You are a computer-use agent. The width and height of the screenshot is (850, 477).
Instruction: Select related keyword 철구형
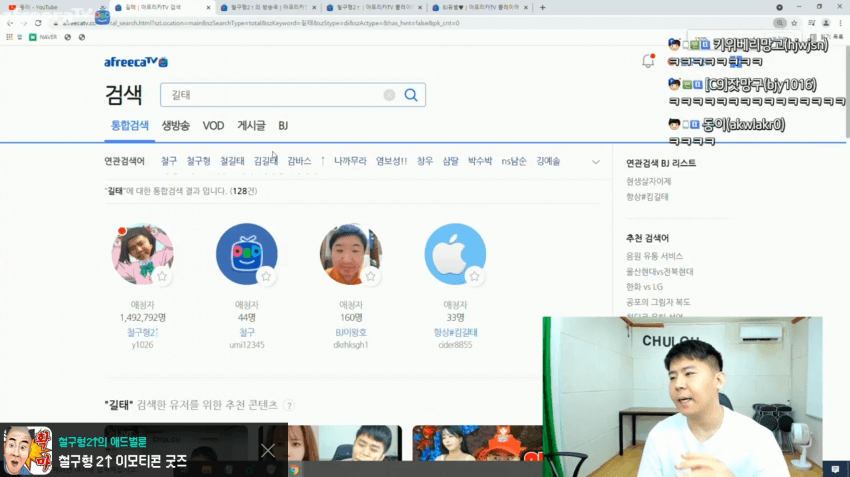[198, 161]
